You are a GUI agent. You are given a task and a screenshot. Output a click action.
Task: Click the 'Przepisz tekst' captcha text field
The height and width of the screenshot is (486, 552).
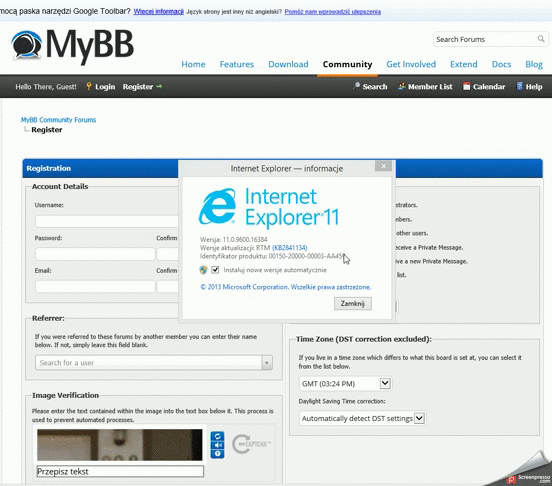pyautogui.click(x=120, y=472)
